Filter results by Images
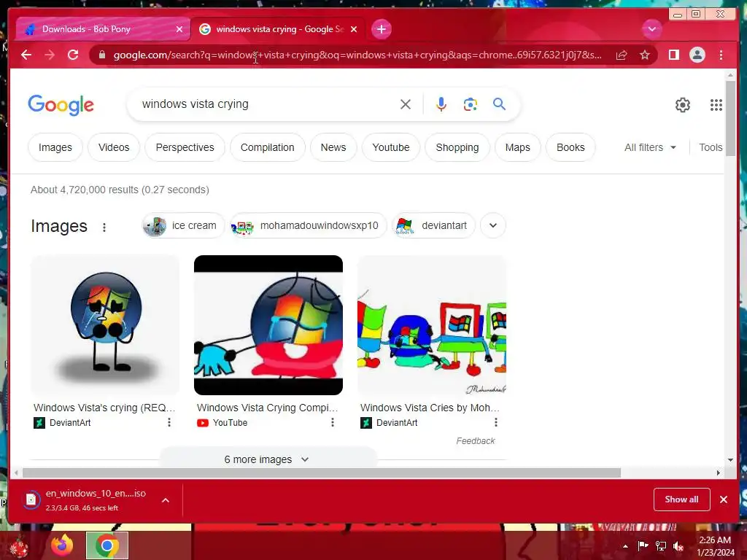This screenshot has height=560, width=747. [55, 147]
